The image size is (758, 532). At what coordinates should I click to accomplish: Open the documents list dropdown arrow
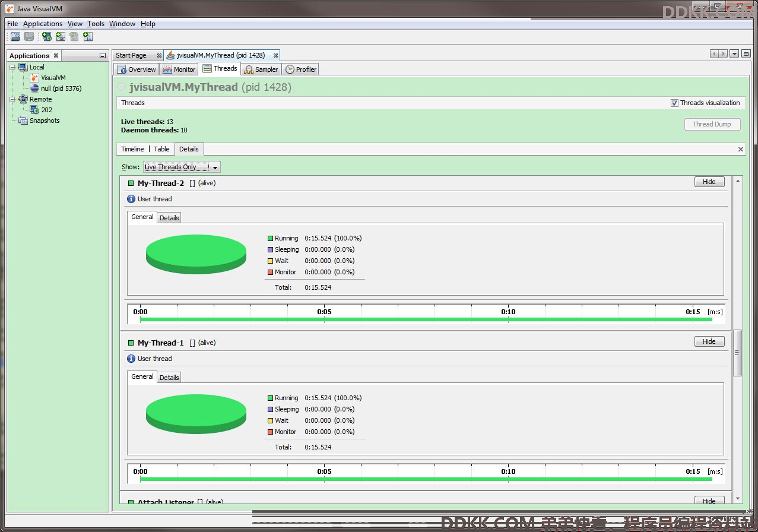pos(734,54)
